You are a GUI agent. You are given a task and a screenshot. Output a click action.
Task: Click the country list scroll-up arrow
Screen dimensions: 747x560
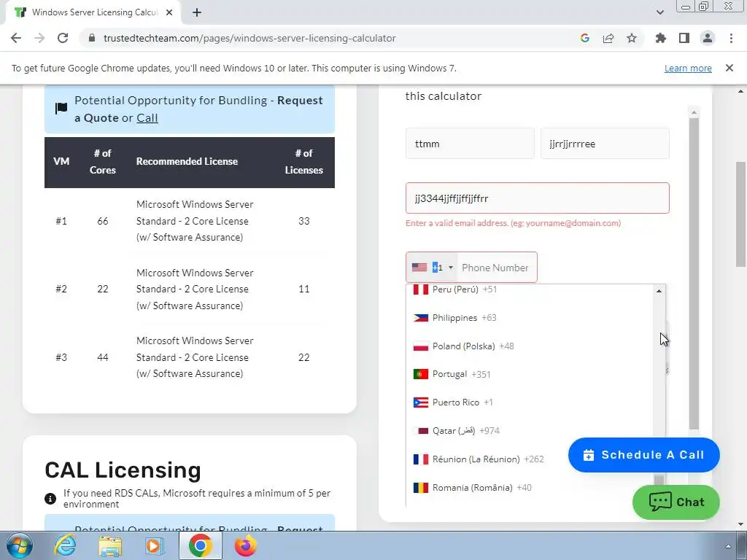click(x=659, y=291)
